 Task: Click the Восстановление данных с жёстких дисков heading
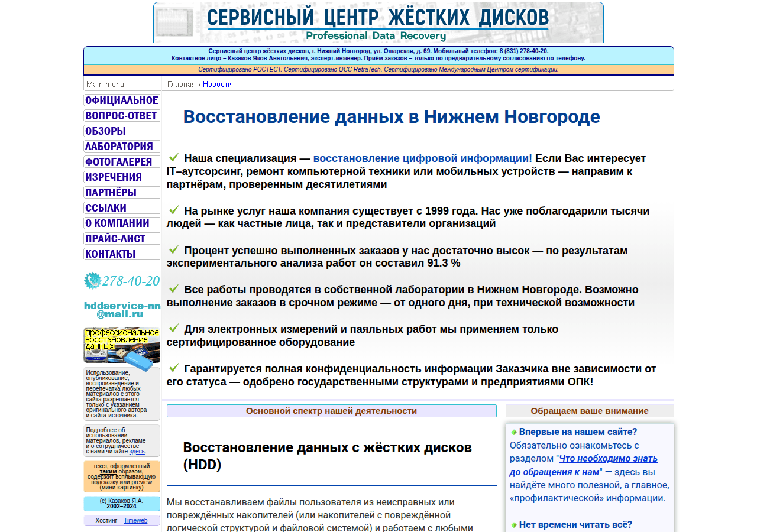coord(327,456)
